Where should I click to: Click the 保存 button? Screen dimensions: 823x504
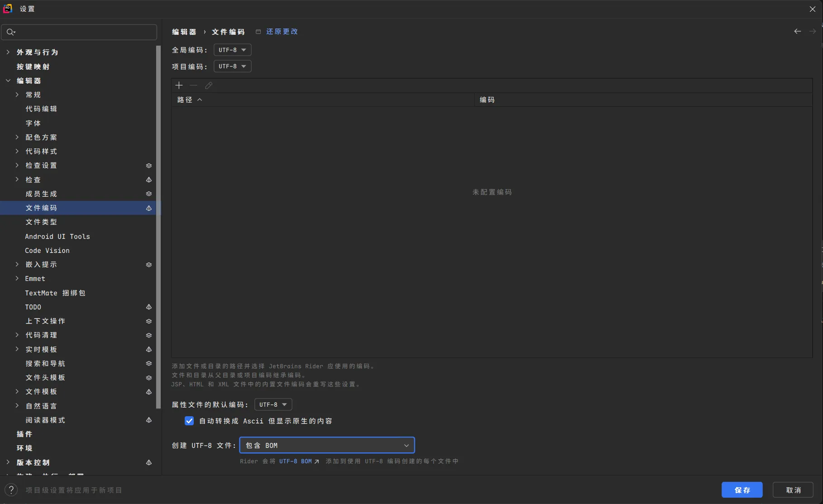[x=742, y=490]
